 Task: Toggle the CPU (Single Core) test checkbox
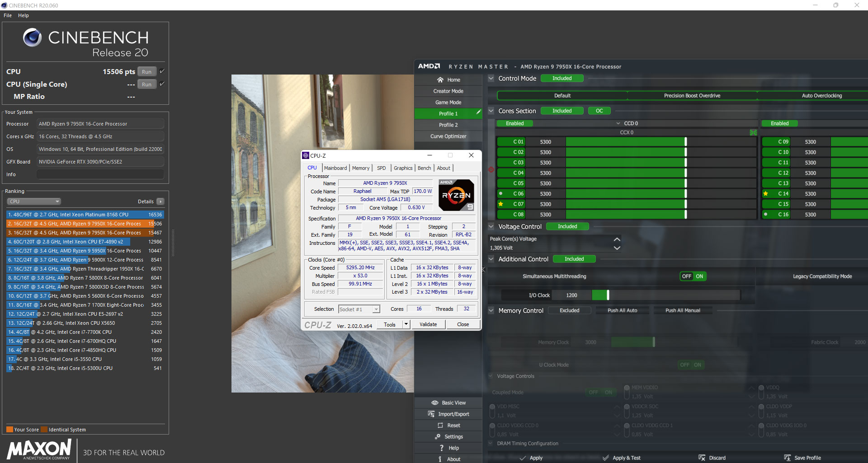click(x=162, y=84)
